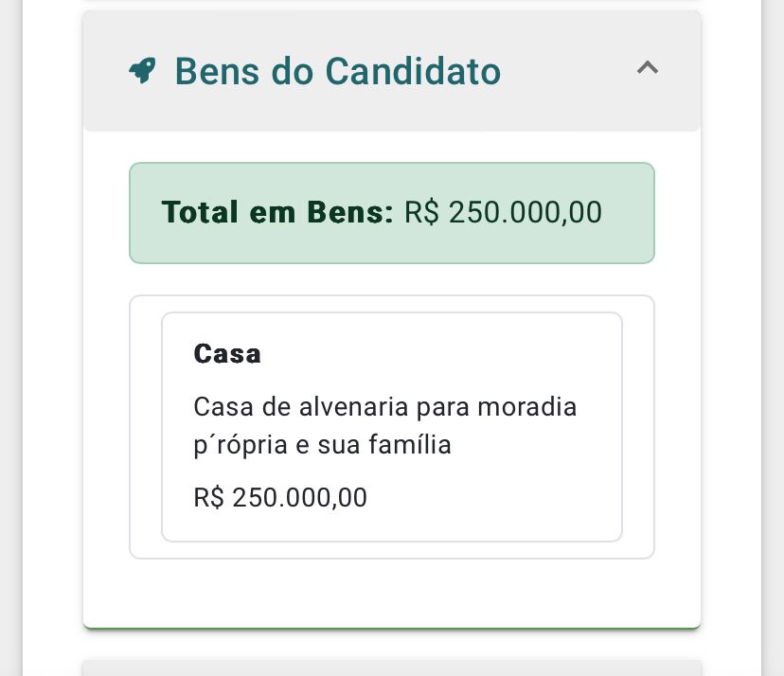Click the bold Casa title
This screenshot has width=784, height=676.
tap(227, 353)
